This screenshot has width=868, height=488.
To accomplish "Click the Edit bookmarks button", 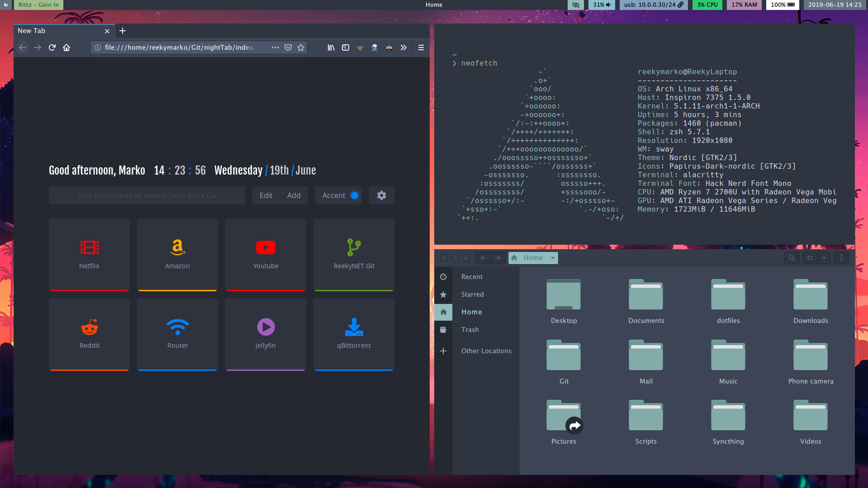I will 266,195.
